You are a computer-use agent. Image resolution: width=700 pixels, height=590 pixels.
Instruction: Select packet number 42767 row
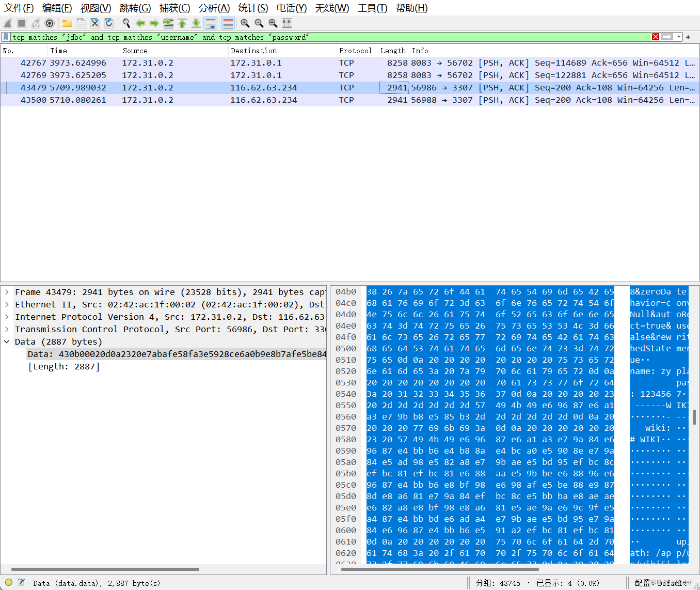(349, 63)
